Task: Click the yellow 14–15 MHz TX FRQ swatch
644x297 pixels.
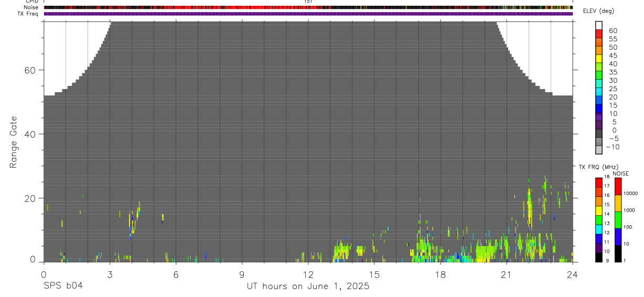Action: [x=598, y=211]
